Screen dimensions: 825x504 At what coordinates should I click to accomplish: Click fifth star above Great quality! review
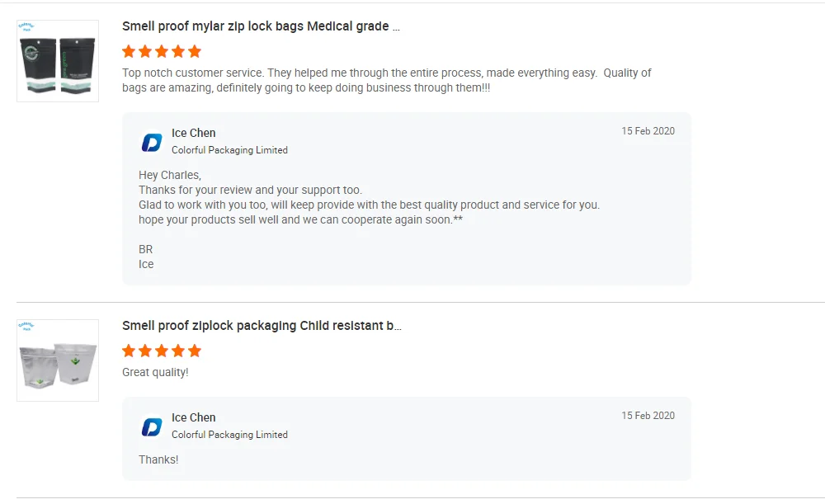[195, 351]
